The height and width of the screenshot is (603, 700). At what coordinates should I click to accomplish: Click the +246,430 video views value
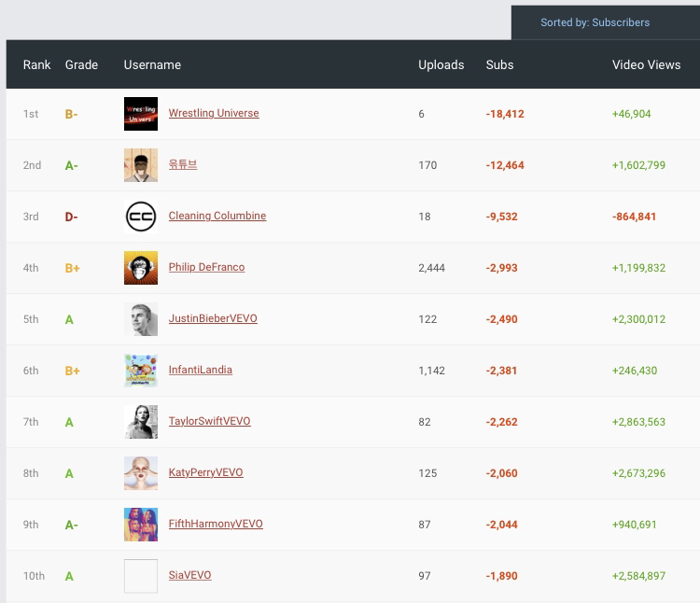click(635, 371)
